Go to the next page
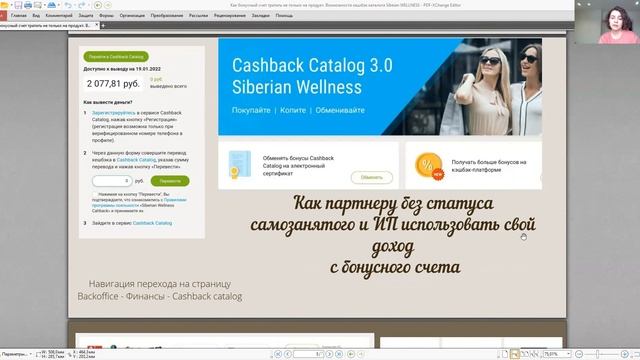The width and height of the screenshot is (640, 360). click(329, 354)
